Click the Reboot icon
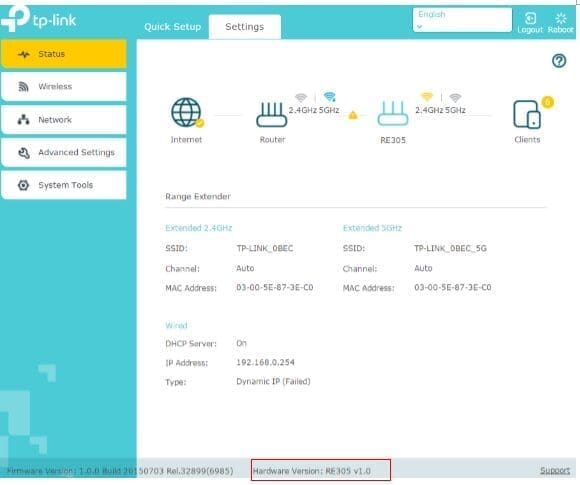 [561, 18]
